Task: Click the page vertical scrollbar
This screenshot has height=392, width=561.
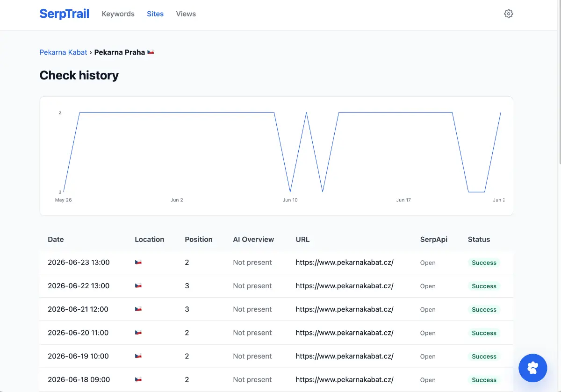Action: point(559,82)
